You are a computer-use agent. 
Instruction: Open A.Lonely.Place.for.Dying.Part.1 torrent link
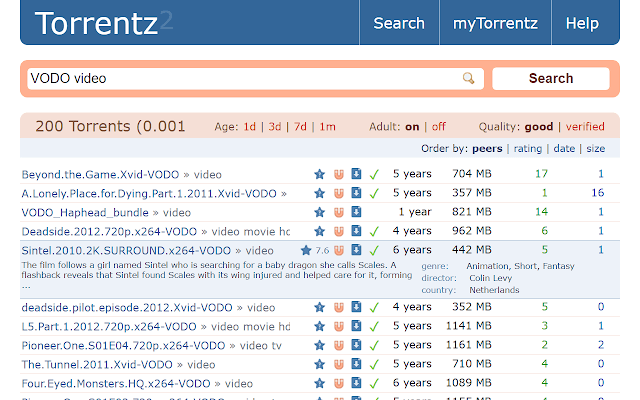[149, 193]
